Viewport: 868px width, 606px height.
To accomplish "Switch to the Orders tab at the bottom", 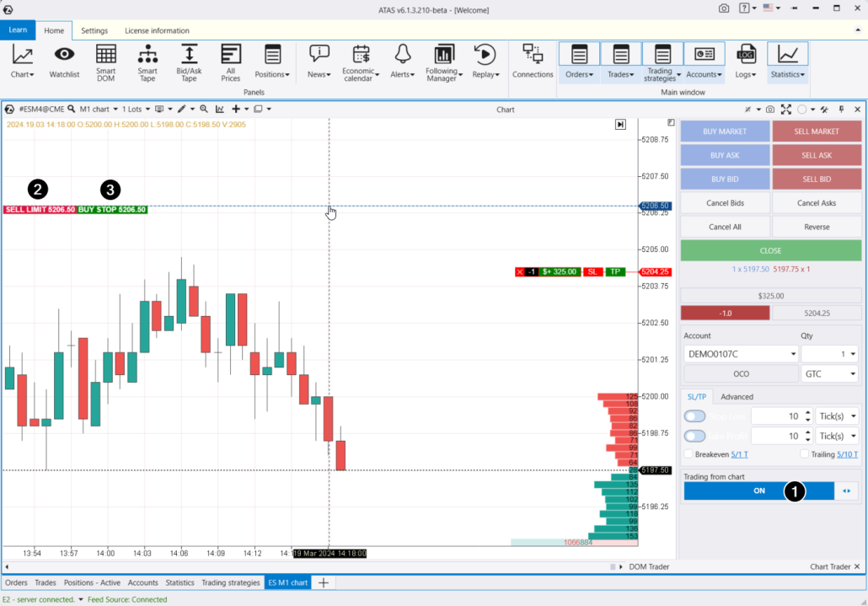I will tap(16, 582).
